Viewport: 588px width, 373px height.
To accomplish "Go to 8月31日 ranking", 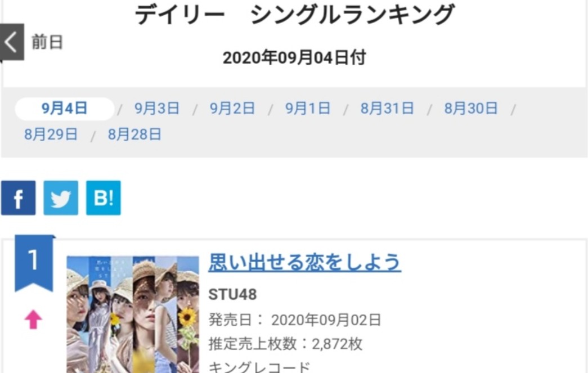I will tap(387, 109).
